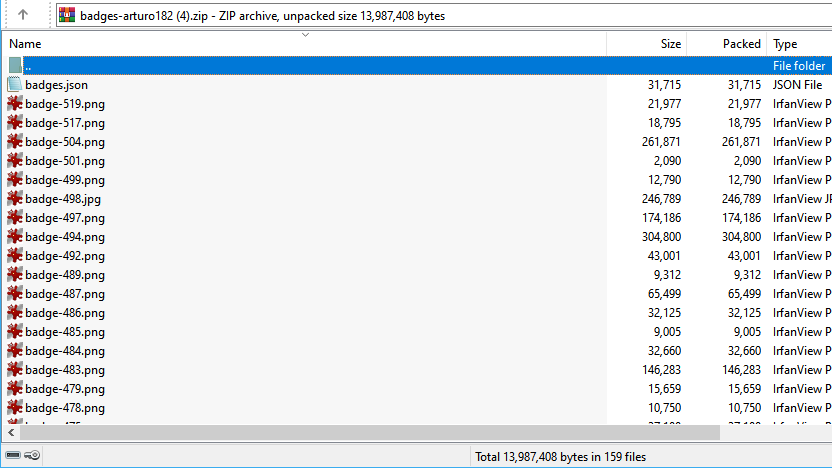Image resolution: width=832 pixels, height=468 pixels.
Task: Select file badge-485.png
Action: [x=65, y=332]
